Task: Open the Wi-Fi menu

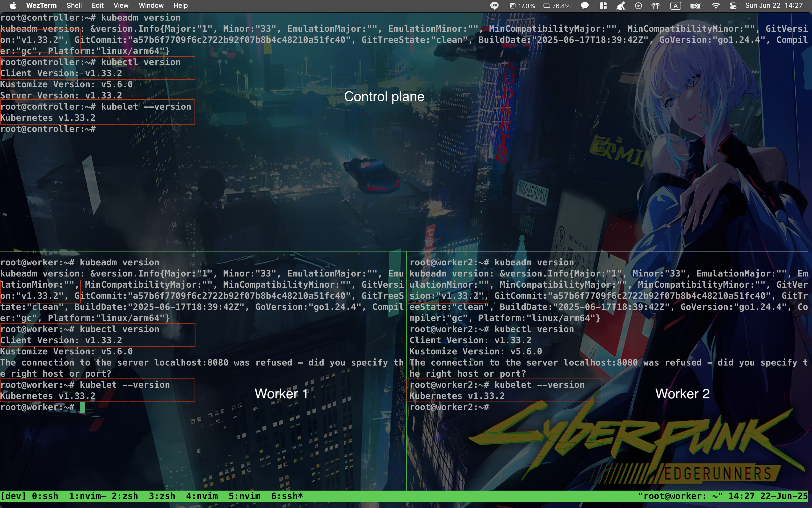Action: [x=716, y=6]
